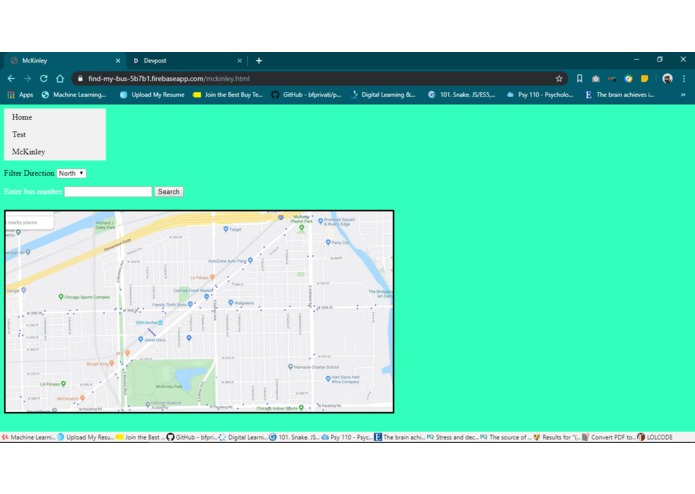Viewport: 695px width, 494px height.
Task: Open the Chrome three-dot menu
Action: pos(684,78)
